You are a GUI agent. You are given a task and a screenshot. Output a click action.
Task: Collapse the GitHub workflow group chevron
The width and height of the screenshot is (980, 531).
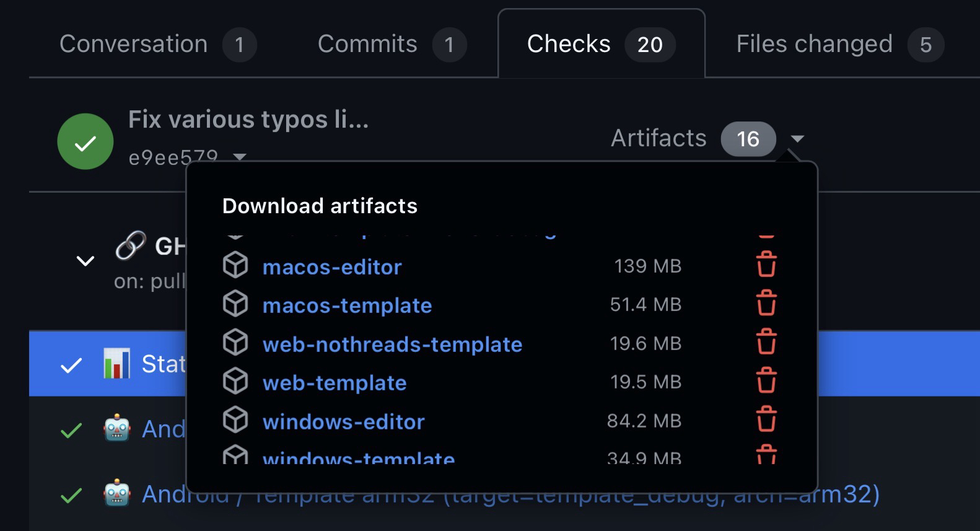[x=85, y=261]
